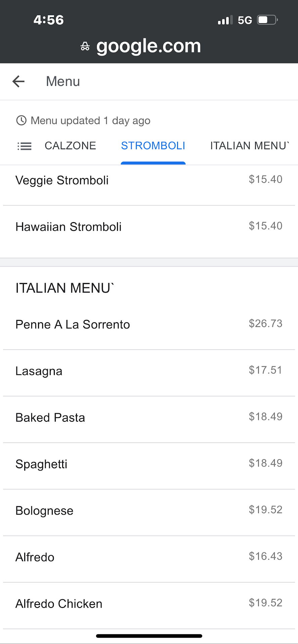The width and height of the screenshot is (298, 644).
Task: Tap the clock icon near menu updated
Action: (21, 120)
